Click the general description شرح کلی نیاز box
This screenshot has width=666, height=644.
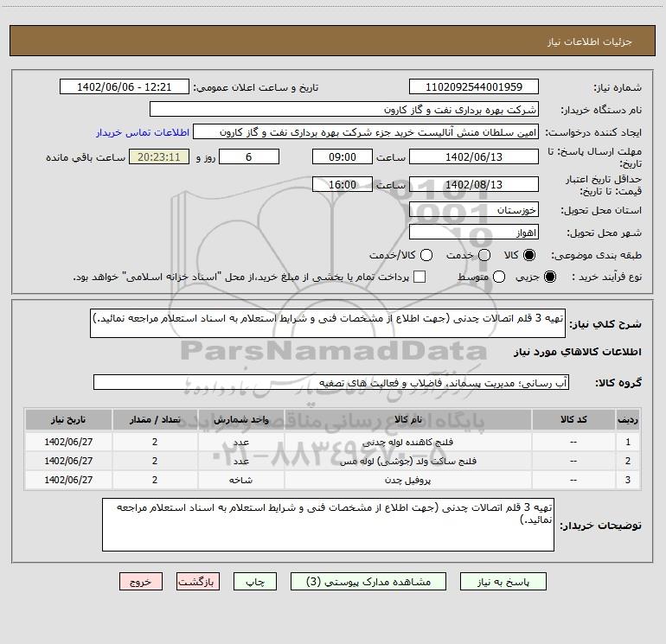coord(328,323)
